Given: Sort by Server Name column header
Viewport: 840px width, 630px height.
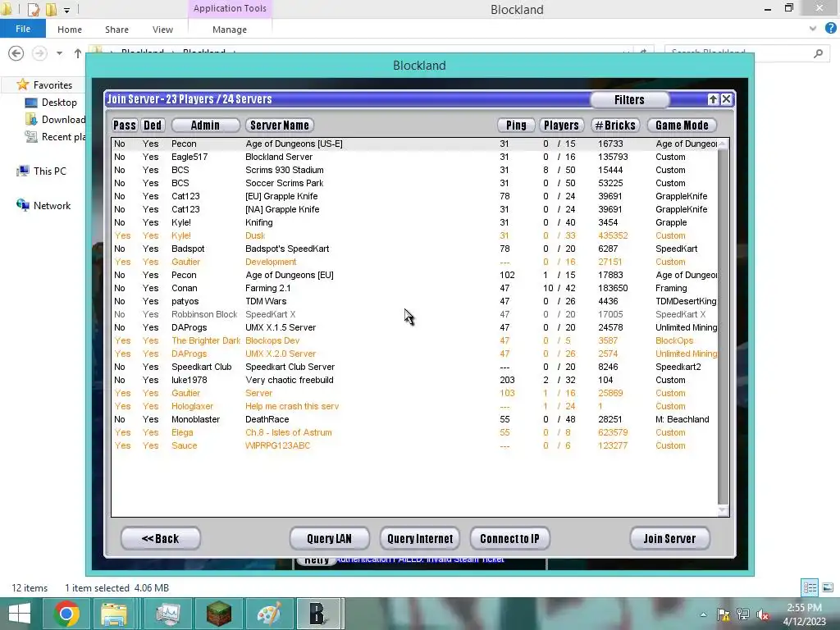Looking at the screenshot, I should 280,126.
